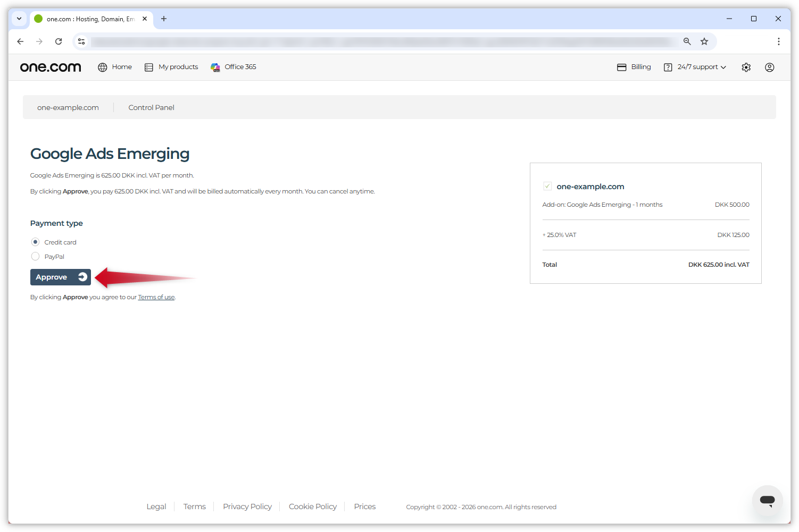Click the Total label in order summary
The image size is (799, 532).
[x=550, y=265]
